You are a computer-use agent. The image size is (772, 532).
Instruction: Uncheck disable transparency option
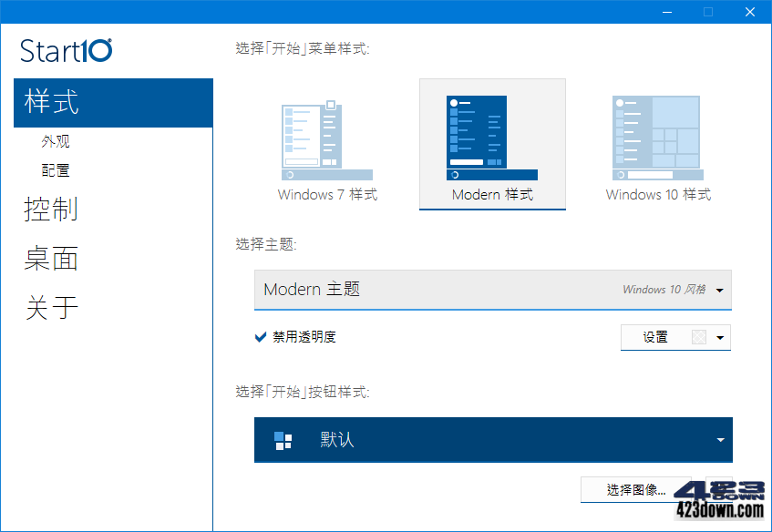click(x=261, y=336)
